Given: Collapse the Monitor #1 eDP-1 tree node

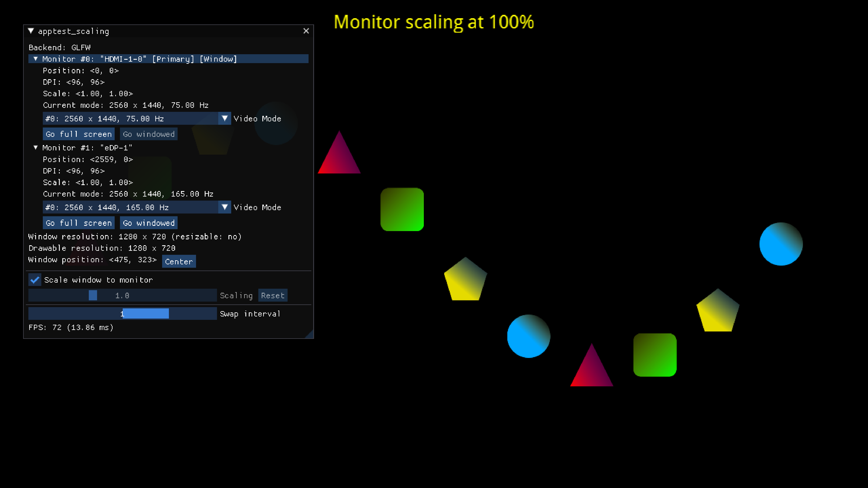Looking at the screenshot, I should click(x=35, y=147).
